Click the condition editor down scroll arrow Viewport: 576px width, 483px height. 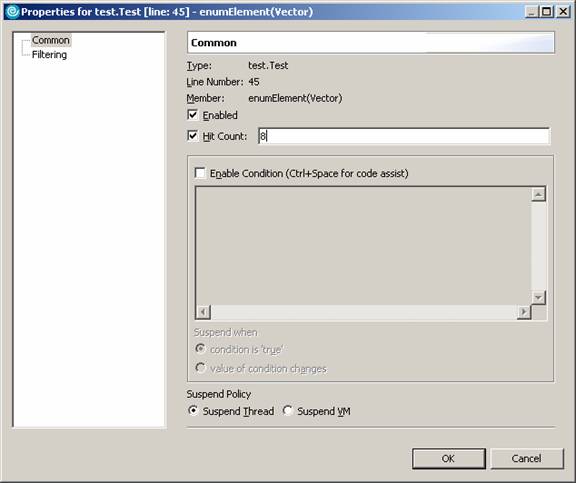tap(538, 298)
